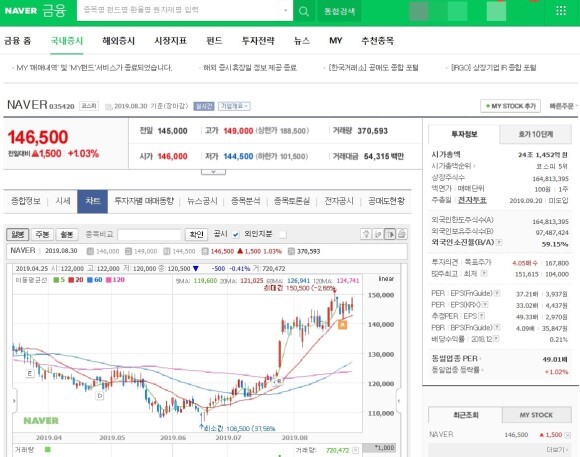Open the 시장지표 menu
580x457 pixels.
[x=170, y=41]
